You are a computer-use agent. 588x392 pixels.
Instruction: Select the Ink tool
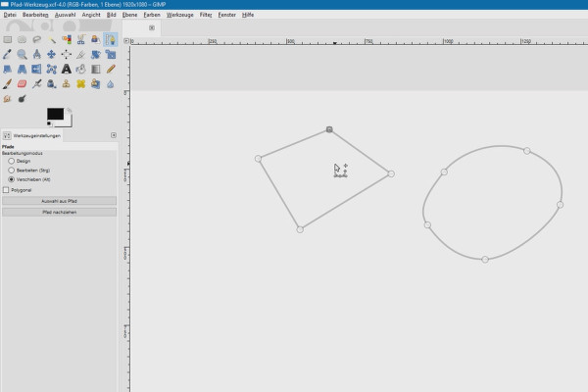coord(52,84)
